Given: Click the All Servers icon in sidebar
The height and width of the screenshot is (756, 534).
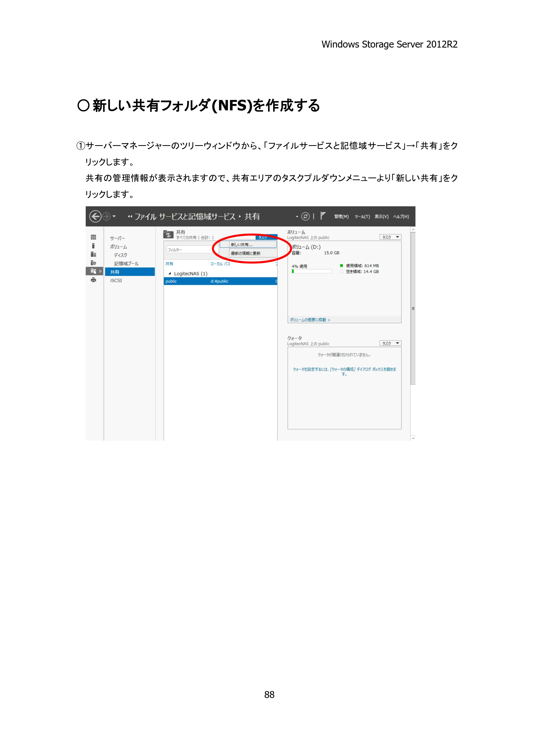Looking at the screenshot, I should [93, 254].
